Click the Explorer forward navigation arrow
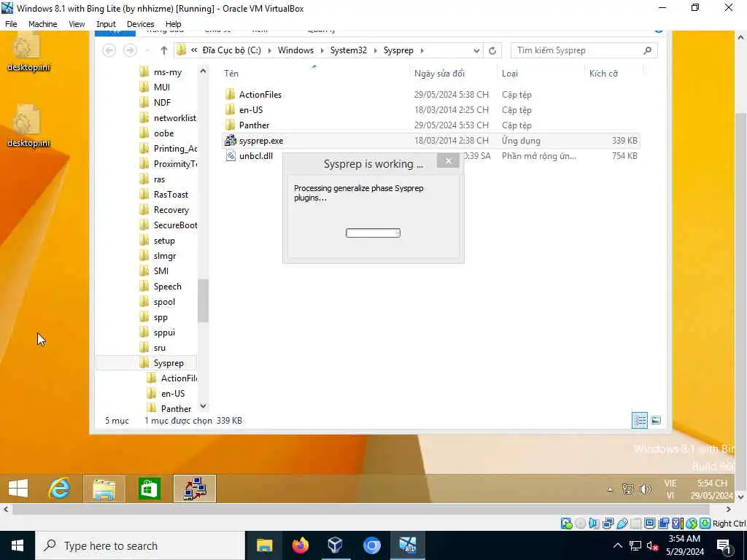This screenshot has width=747, height=560. [x=130, y=50]
